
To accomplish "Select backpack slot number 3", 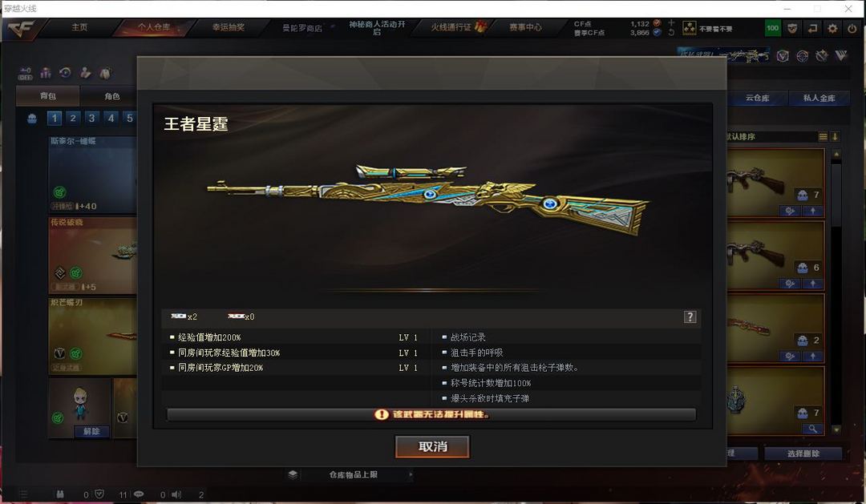I will pyautogui.click(x=91, y=118).
